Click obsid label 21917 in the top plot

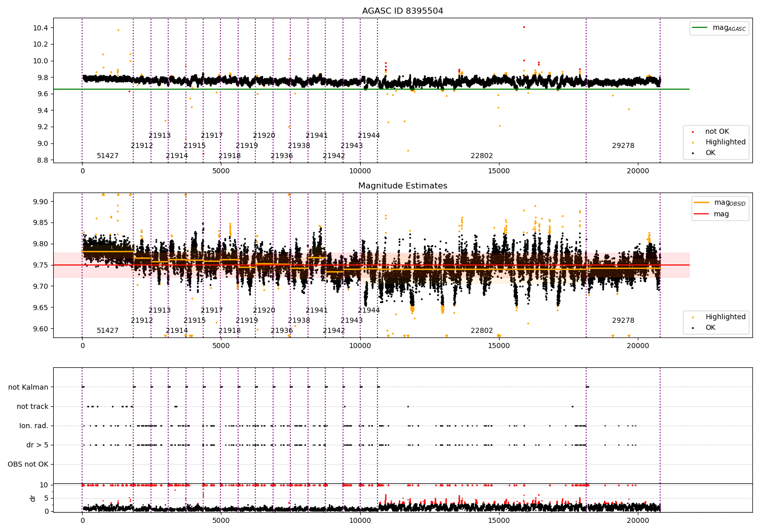coord(212,135)
